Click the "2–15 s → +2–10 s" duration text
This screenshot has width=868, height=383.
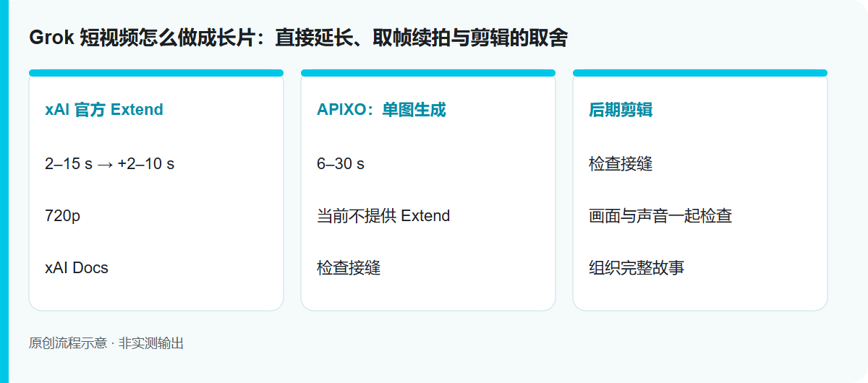pos(109,164)
